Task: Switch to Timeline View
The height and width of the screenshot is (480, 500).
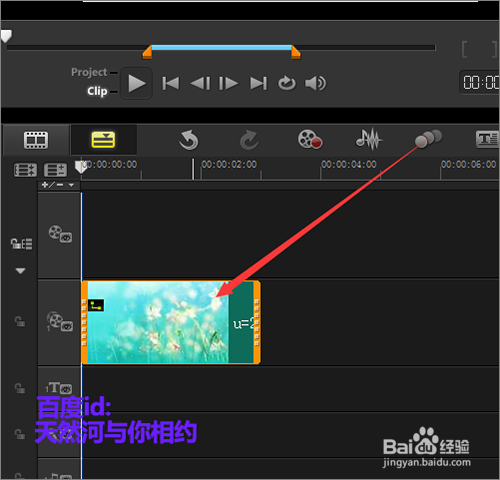Action: click(x=103, y=140)
